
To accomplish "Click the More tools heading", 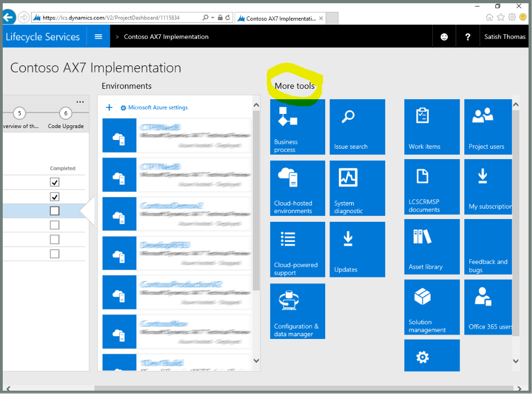I will (295, 86).
